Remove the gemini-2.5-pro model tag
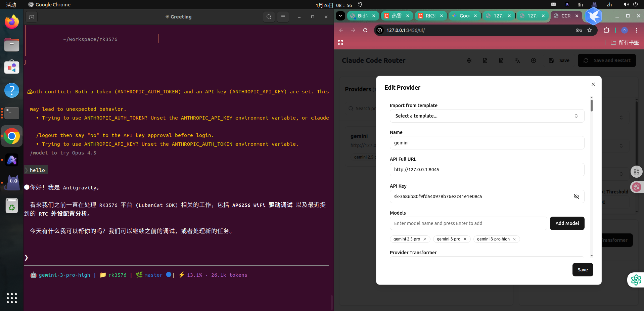 tap(425, 239)
